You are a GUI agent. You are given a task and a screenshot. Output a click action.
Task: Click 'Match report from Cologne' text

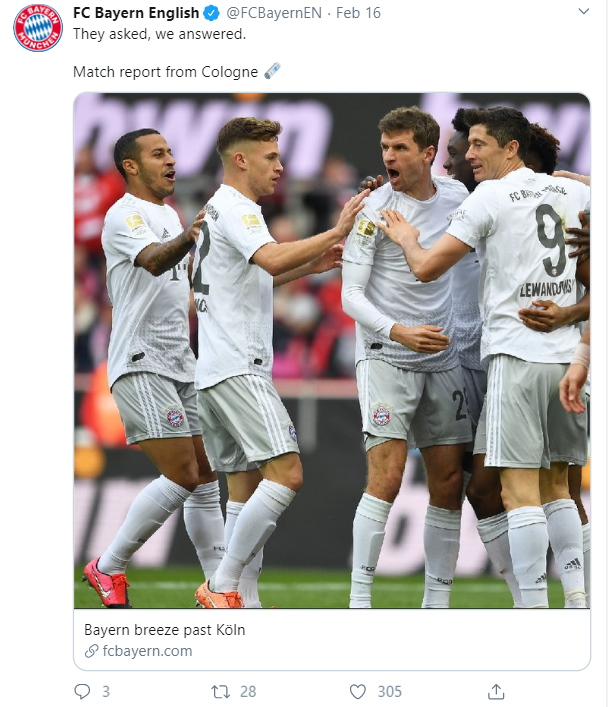click(165, 72)
